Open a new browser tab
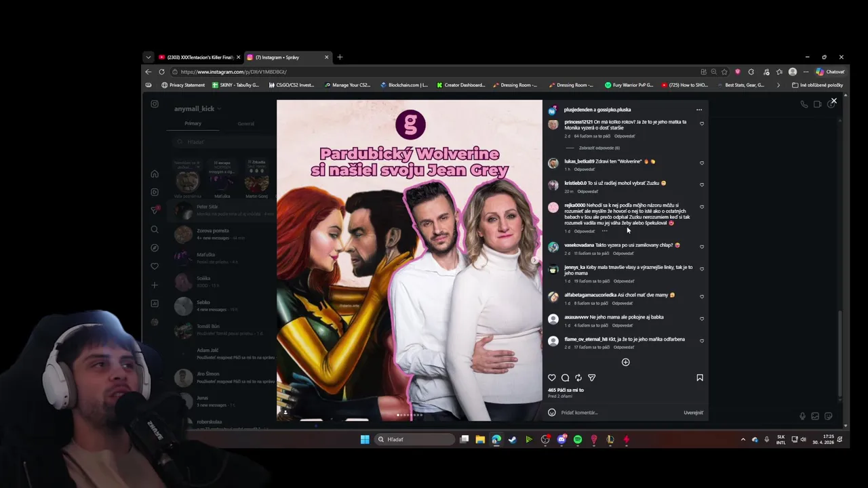 click(x=340, y=57)
